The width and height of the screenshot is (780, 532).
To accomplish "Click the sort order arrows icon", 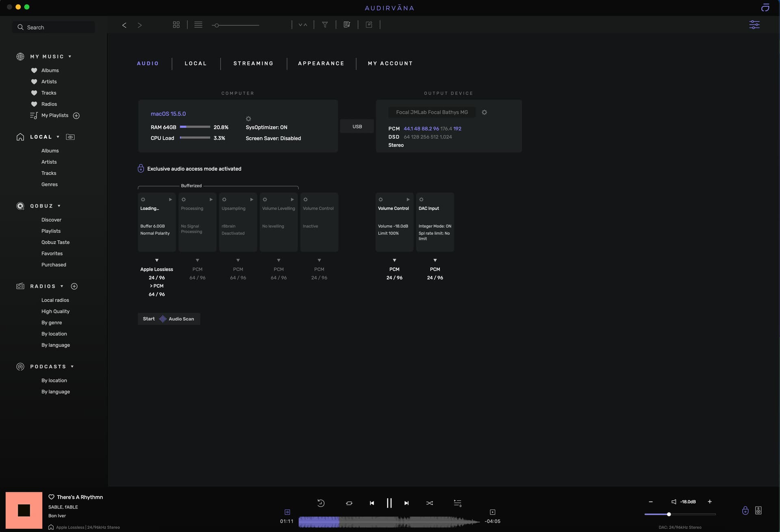I will [303, 25].
